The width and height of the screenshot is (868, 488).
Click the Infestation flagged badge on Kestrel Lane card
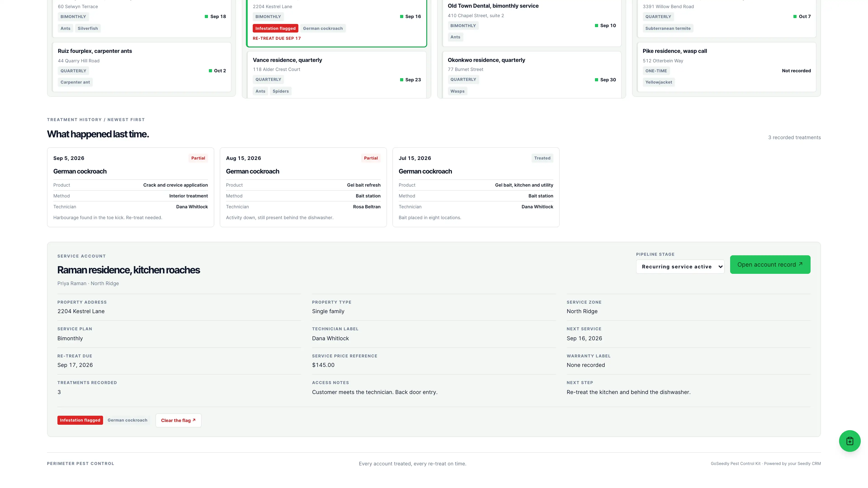click(x=275, y=28)
